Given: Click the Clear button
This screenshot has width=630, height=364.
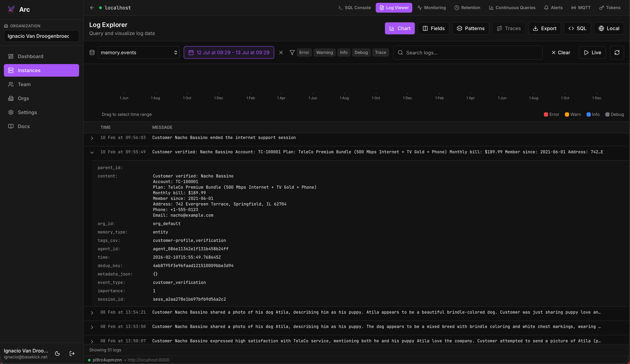Looking at the screenshot, I should tap(561, 52).
